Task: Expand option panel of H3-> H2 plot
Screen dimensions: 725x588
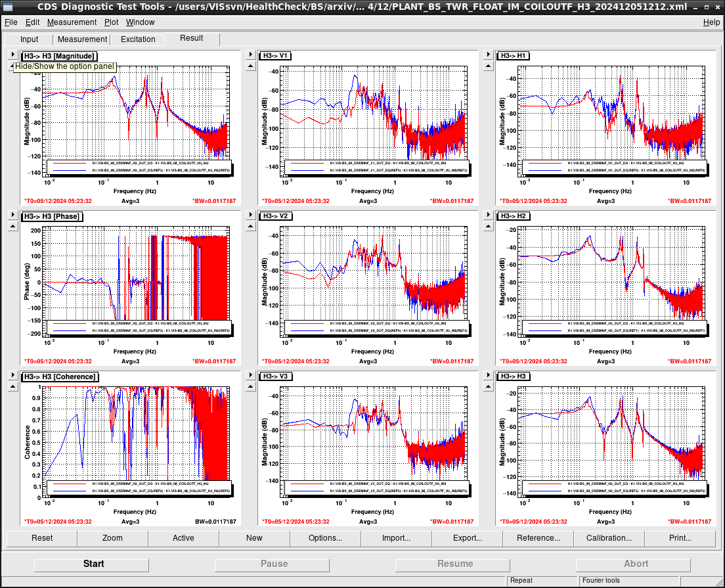Action: click(489, 215)
